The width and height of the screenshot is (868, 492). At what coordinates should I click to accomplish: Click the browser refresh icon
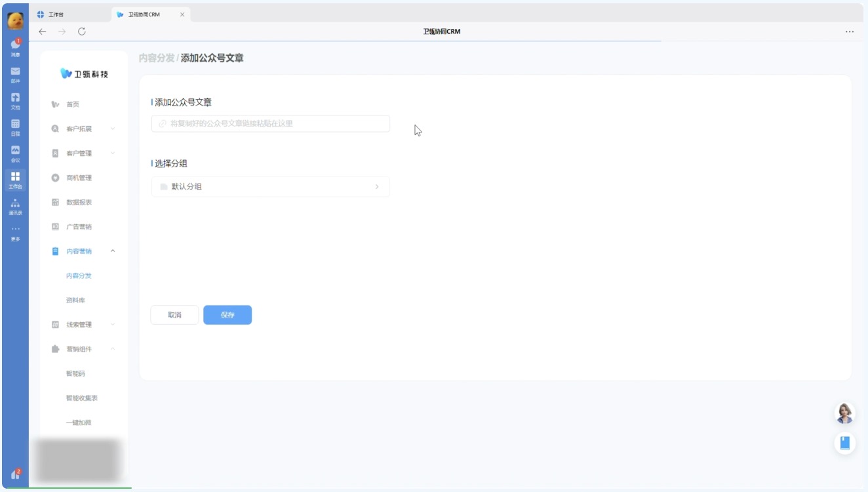82,31
